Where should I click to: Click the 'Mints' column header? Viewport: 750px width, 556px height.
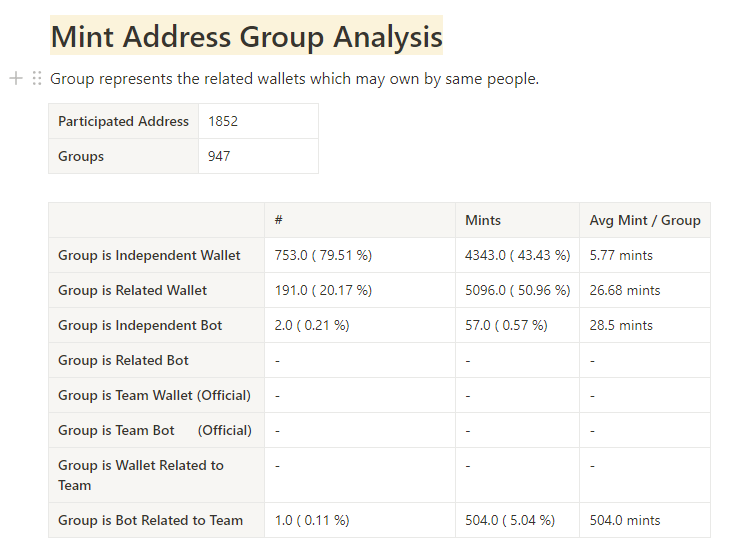tap(518, 220)
